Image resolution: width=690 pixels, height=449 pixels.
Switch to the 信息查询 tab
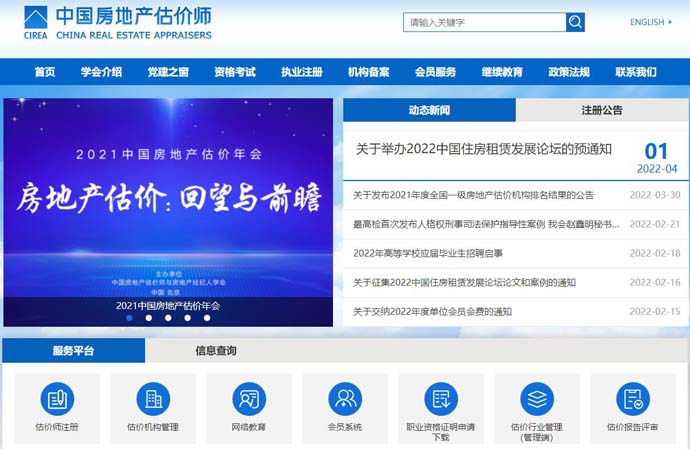click(x=216, y=351)
